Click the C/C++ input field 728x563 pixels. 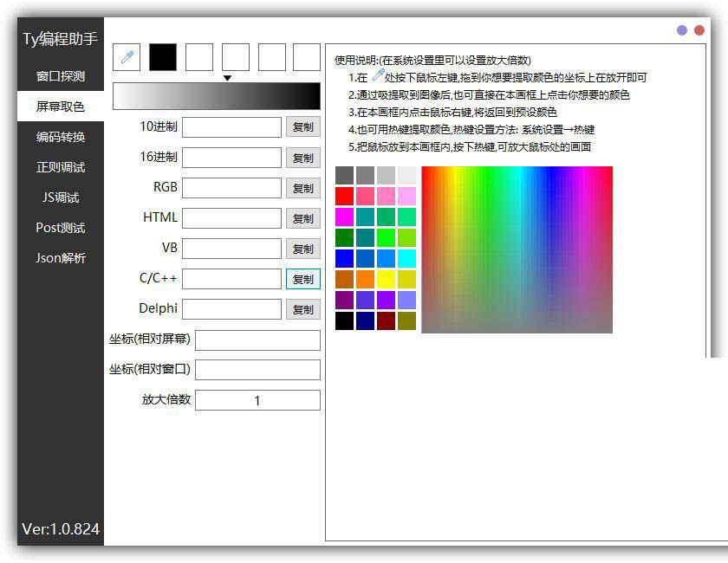tap(231, 279)
